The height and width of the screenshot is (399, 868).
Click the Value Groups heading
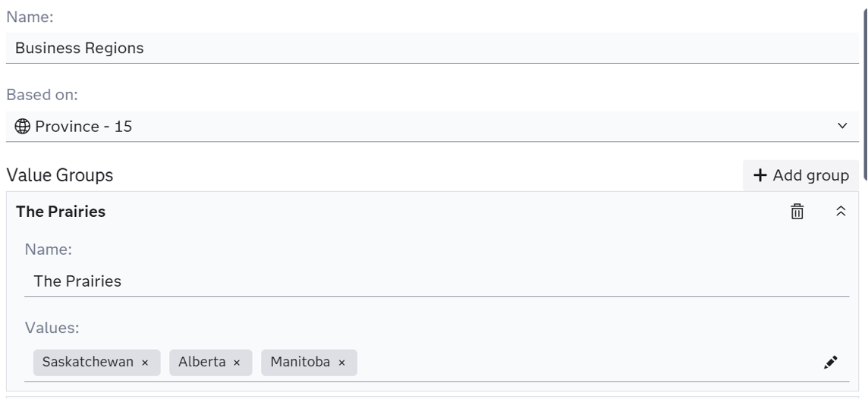click(60, 175)
